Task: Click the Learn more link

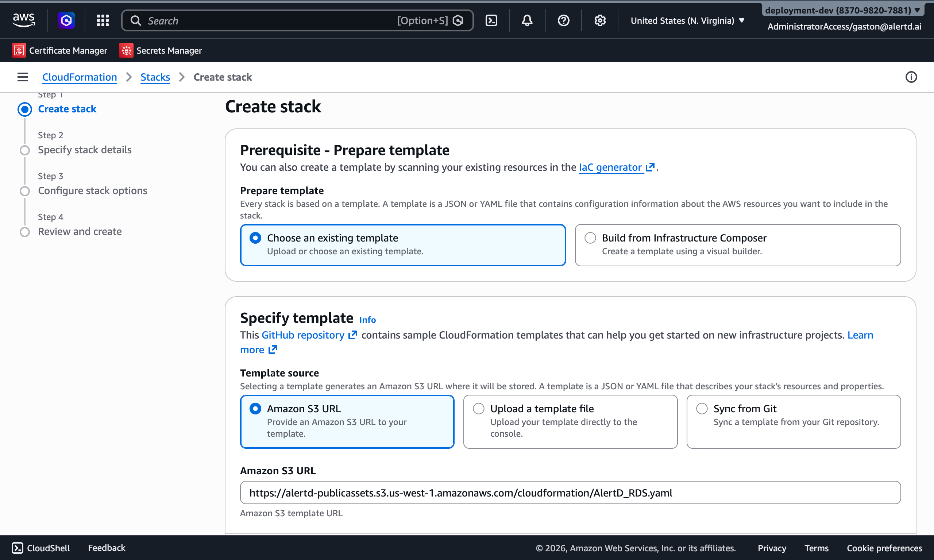Action: pyautogui.click(x=860, y=335)
